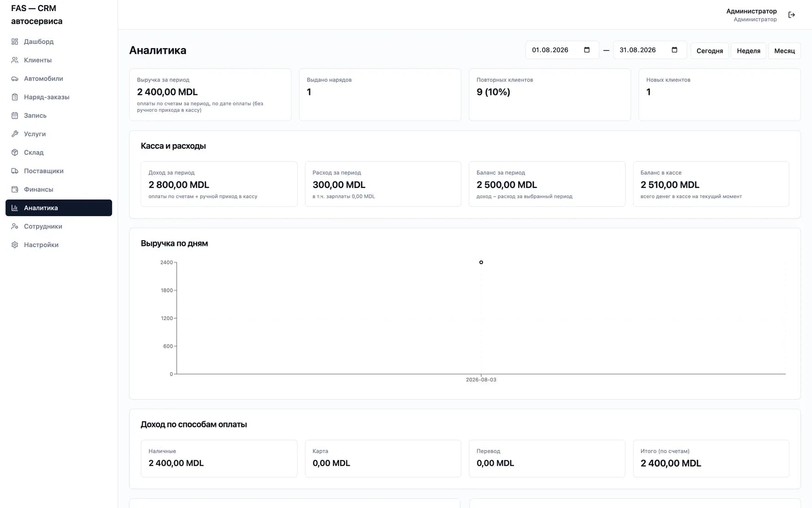812x508 pixels.
Task: Go to Финансы section
Action: click(x=59, y=189)
